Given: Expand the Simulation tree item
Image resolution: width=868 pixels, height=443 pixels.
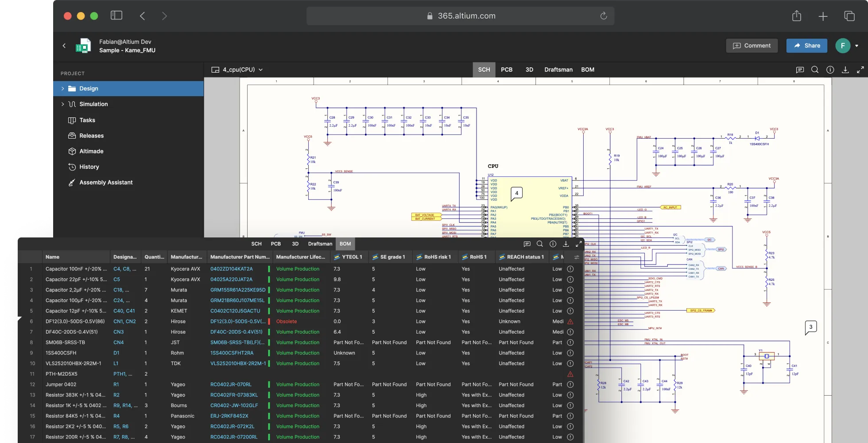Looking at the screenshot, I should [x=62, y=104].
